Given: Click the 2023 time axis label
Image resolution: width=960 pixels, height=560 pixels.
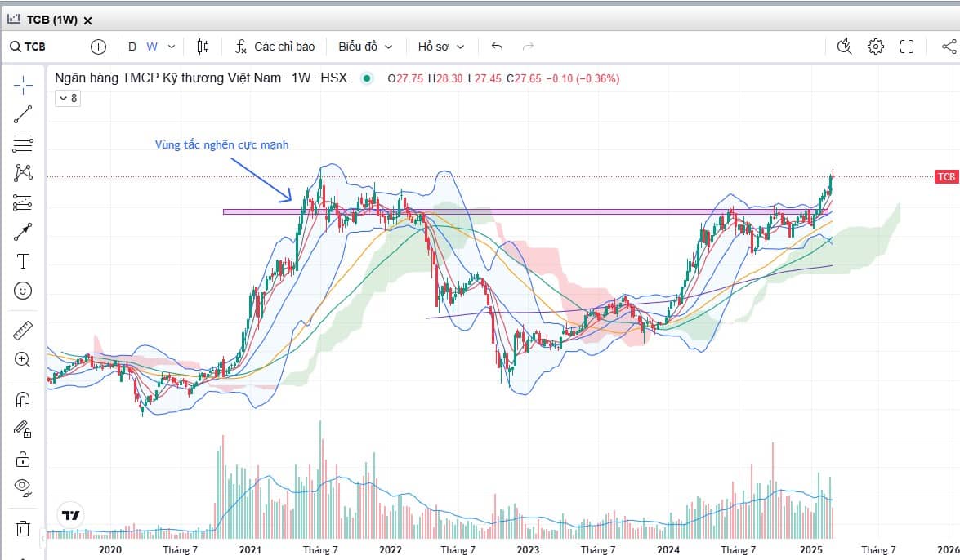Looking at the screenshot, I should click(x=528, y=549).
